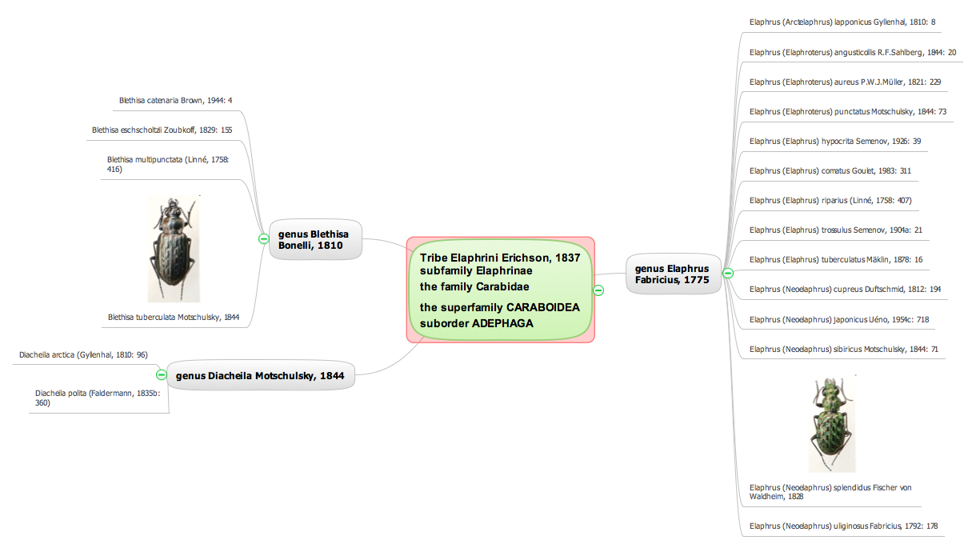Click the Diacheila polita (Faldermann) topic
The width and height of the screenshot is (976, 560).
(98, 398)
